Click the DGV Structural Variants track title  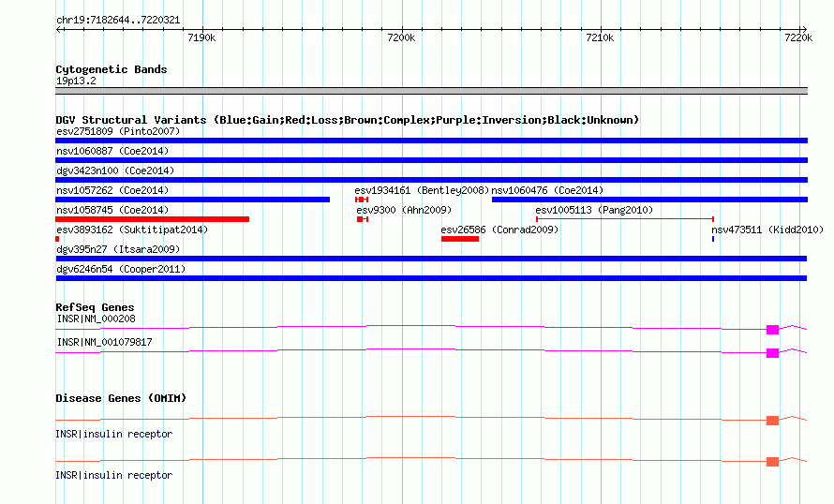(347, 120)
